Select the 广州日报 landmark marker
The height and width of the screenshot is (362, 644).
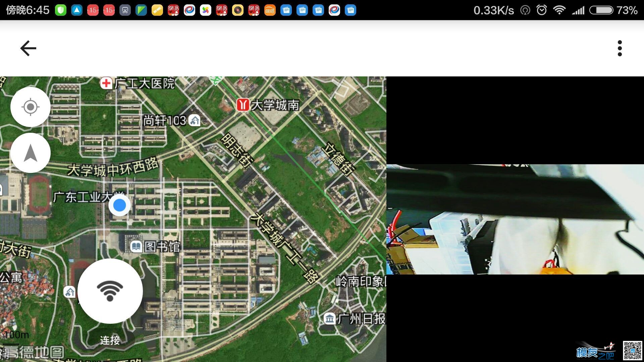tap(330, 318)
